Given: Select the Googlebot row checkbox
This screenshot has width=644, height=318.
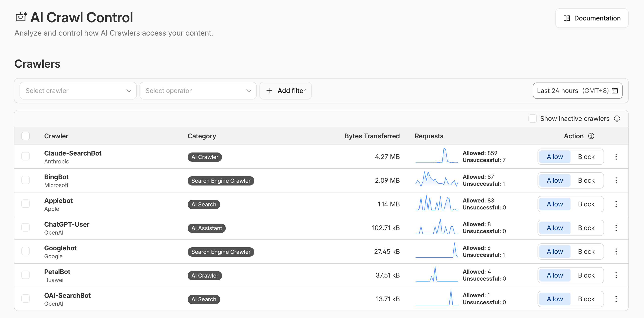Looking at the screenshot, I should point(26,252).
